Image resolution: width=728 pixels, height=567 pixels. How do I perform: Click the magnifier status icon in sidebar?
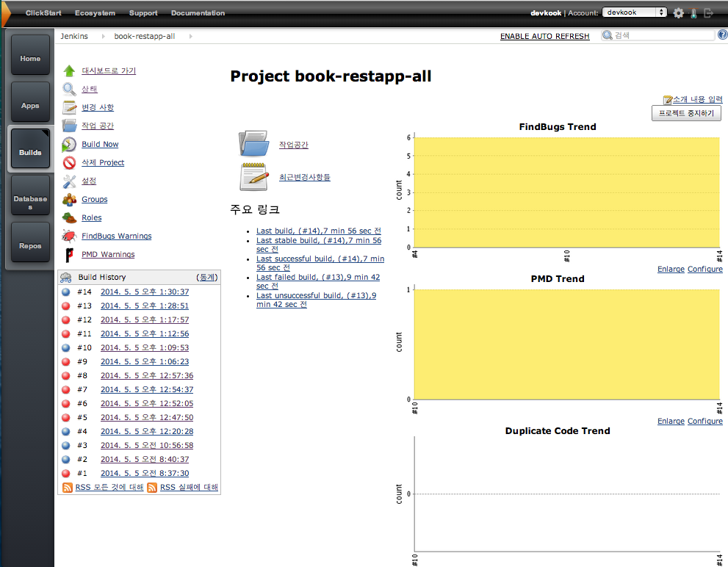click(69, 89)
